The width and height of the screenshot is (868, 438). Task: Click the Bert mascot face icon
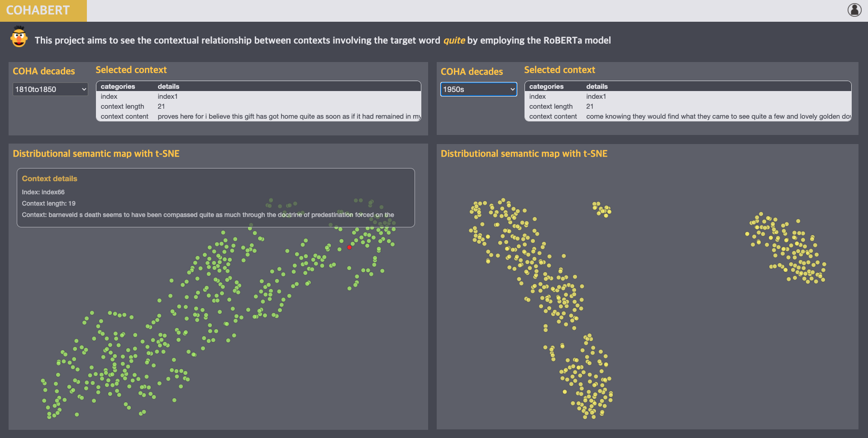[x=19, y=38]
